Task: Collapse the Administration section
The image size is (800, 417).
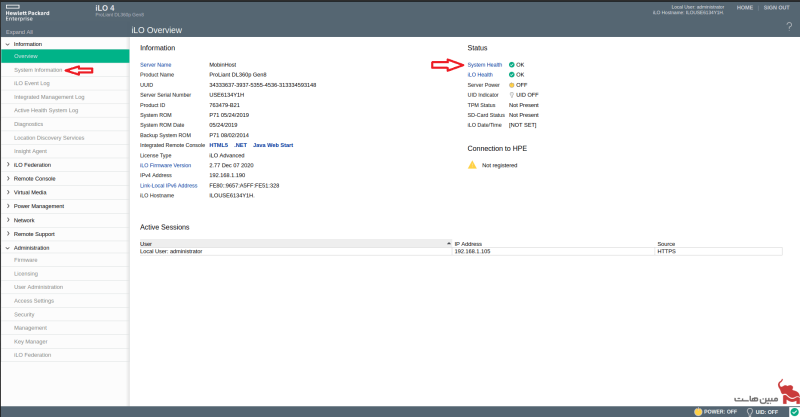Action: tap(8, 248)
